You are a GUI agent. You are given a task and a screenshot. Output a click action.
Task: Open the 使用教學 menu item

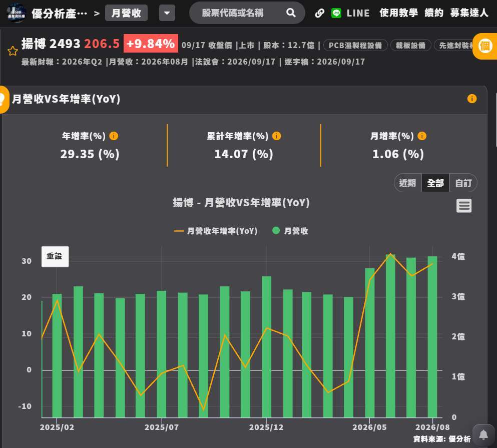(x=398, y=13)
